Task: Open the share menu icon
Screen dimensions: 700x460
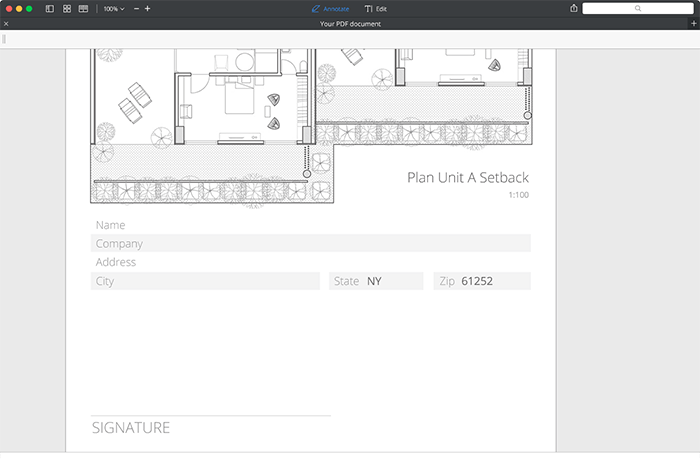Action: pos(574,8)
